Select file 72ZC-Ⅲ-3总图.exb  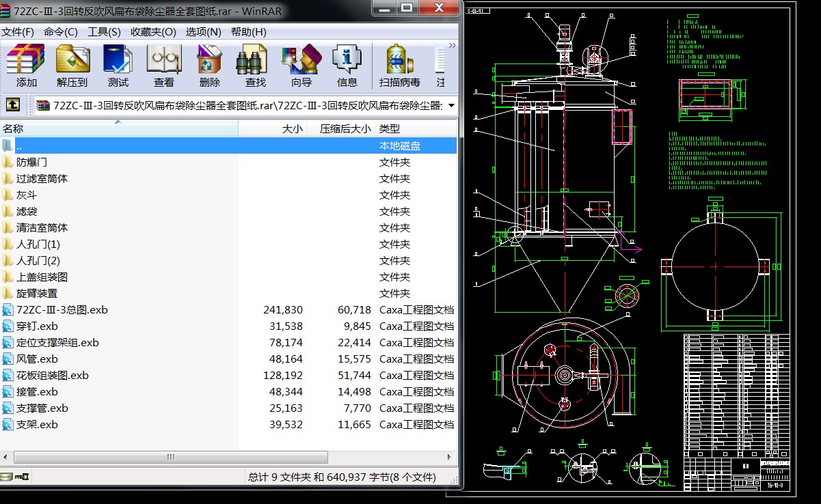(62, 310)
